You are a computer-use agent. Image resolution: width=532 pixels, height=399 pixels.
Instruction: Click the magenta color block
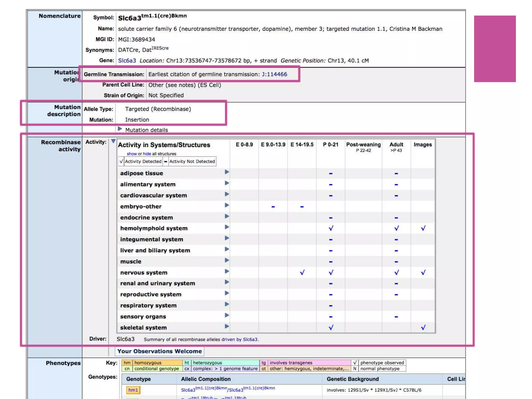tap(495, 49)
